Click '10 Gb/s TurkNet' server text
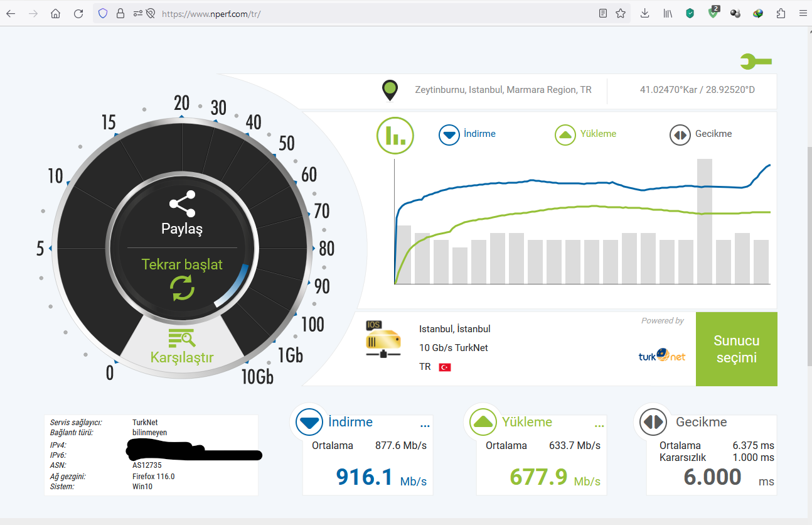The image size is (812, 525). 454,348
